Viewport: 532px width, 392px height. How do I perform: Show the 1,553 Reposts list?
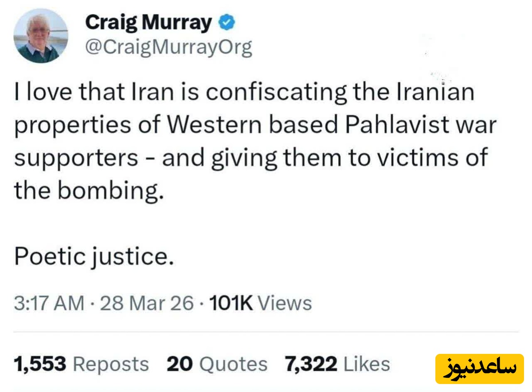[x=82, y=365]
